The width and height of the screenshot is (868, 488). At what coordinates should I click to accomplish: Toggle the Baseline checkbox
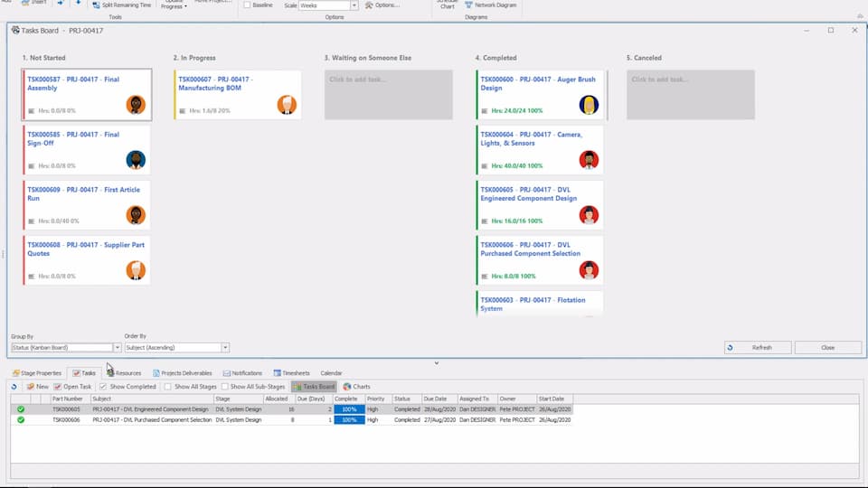point(247,5)
